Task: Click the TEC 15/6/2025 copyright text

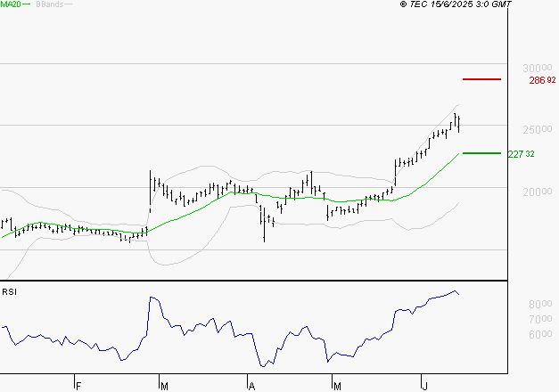Action: click(x=456, y=4)
